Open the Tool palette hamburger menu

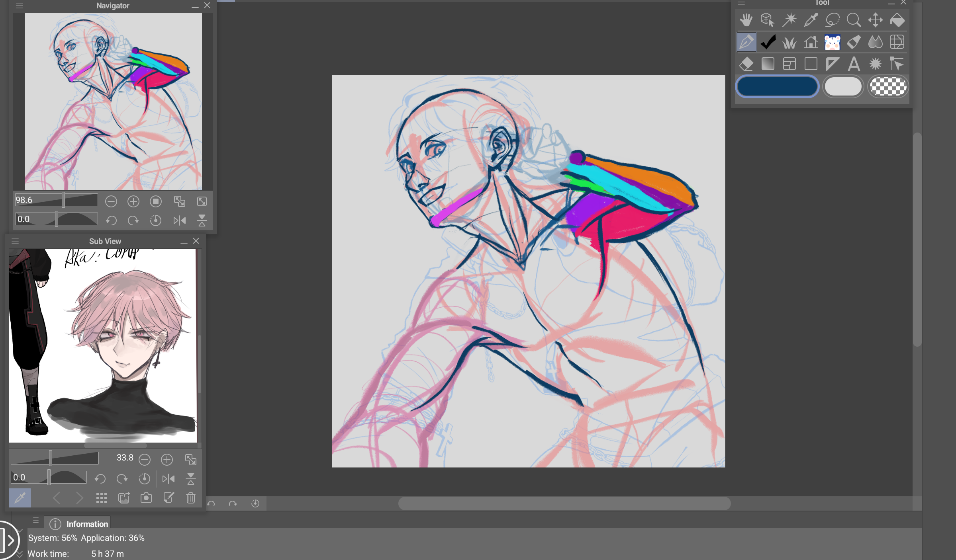tap(741, 3)
